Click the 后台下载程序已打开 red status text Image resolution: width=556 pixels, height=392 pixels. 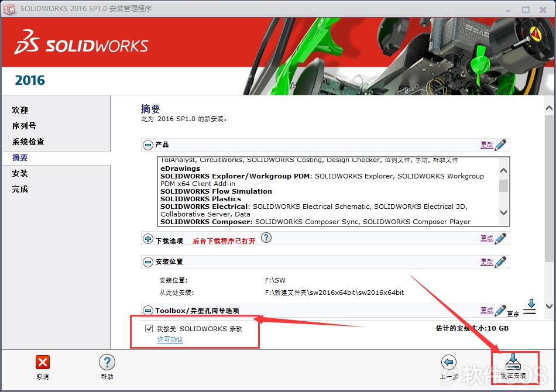click(224, 241)
